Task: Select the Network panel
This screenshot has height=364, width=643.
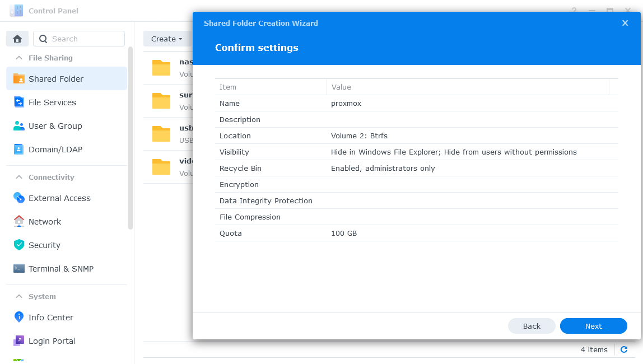Action: click(x=45, y=222)
